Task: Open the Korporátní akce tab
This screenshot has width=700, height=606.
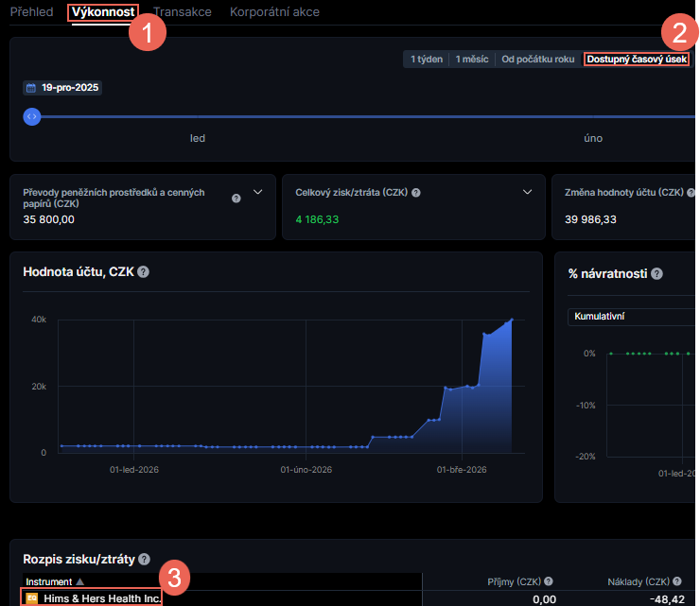Action: (x=274, y=12)
